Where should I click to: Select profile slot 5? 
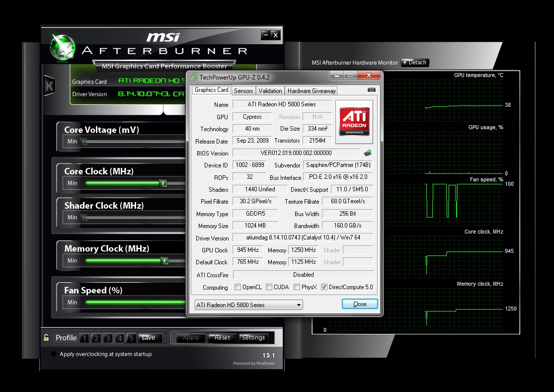pyautogui.click(x=131, y=338)
